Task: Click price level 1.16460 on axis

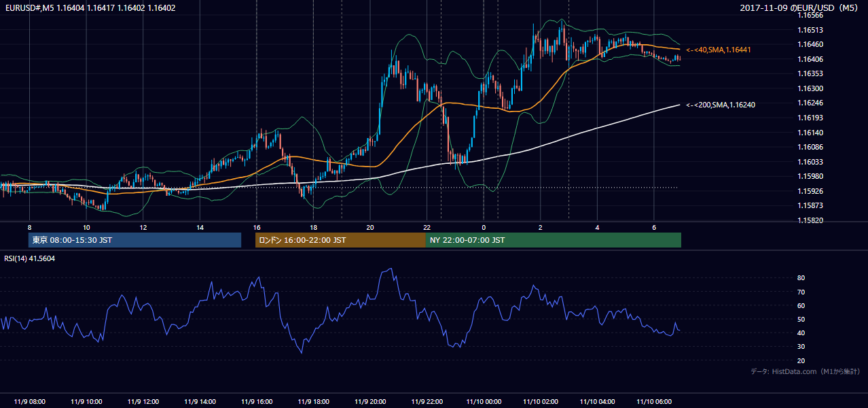Action: coord(810,44)
